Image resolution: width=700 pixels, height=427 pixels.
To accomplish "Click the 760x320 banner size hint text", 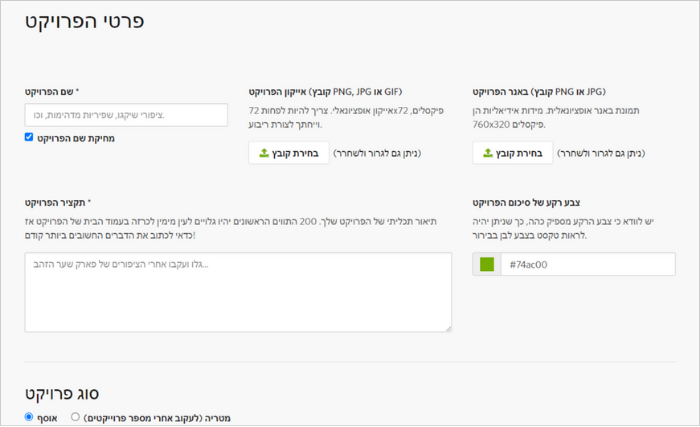I will tap(509, 125).
